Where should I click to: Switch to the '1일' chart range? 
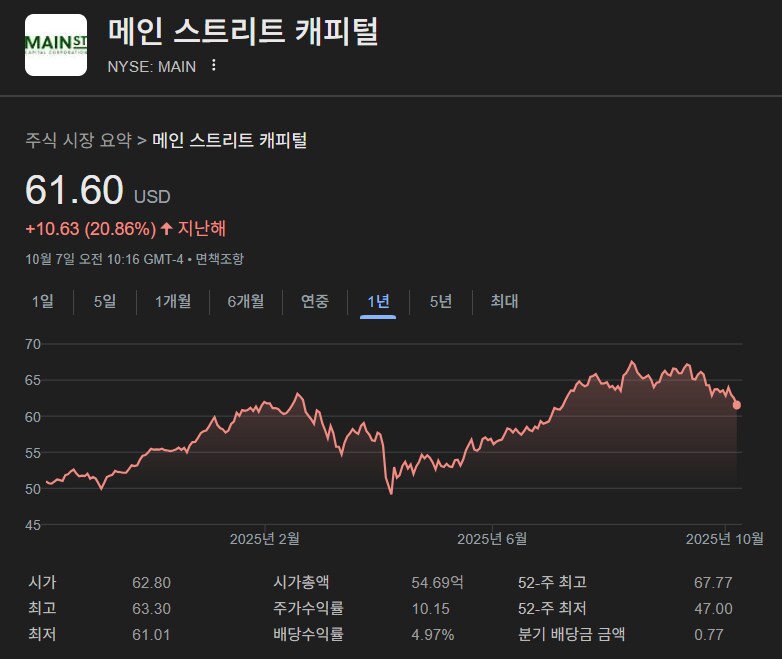click(x=43, y=302)
